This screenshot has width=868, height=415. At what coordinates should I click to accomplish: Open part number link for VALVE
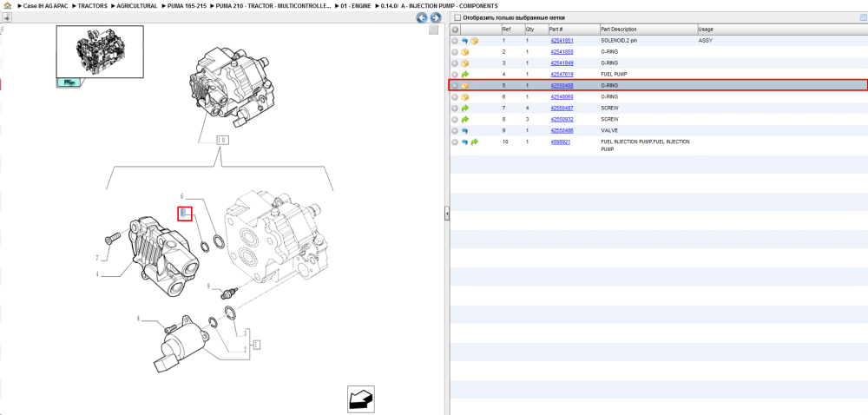[562, 130]
